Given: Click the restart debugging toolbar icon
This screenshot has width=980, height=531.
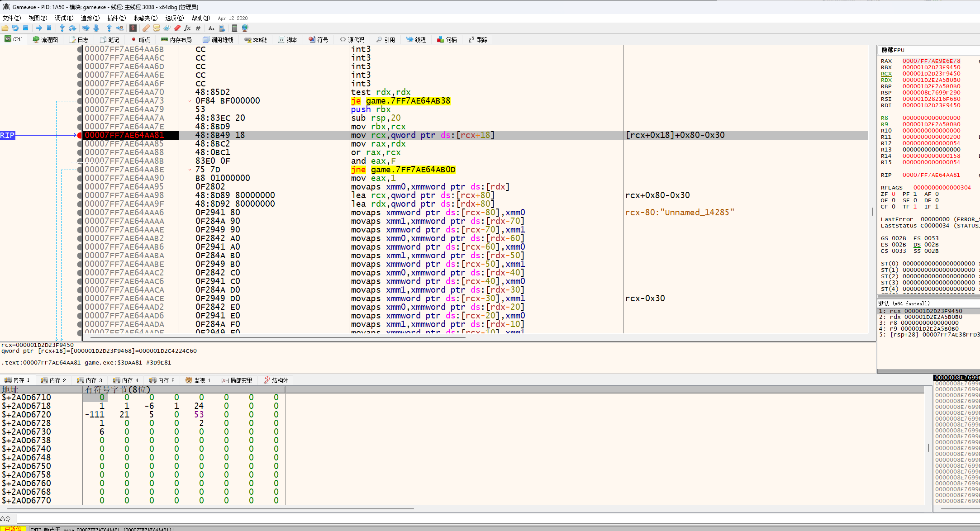Looking at the screenshot, I should click(15, 28).
